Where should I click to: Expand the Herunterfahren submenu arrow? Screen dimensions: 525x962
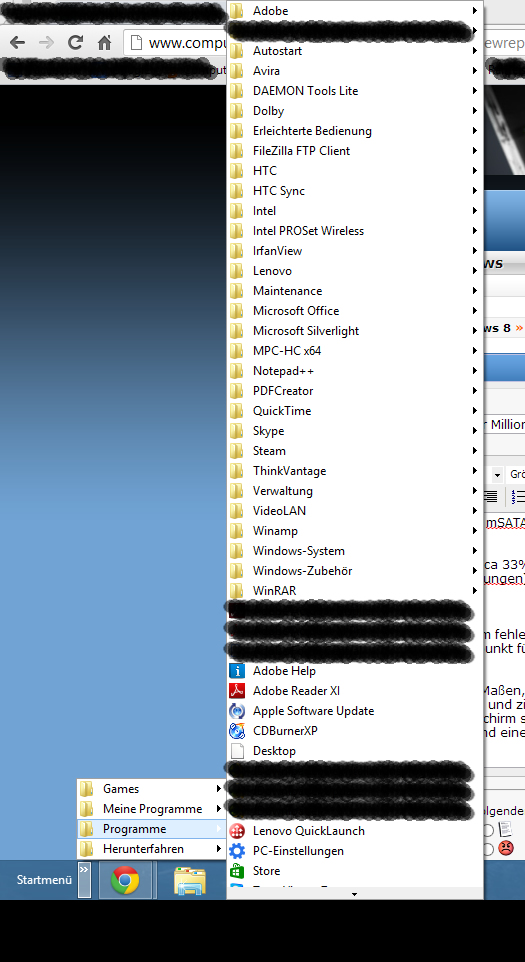click(x=219, y=848)
